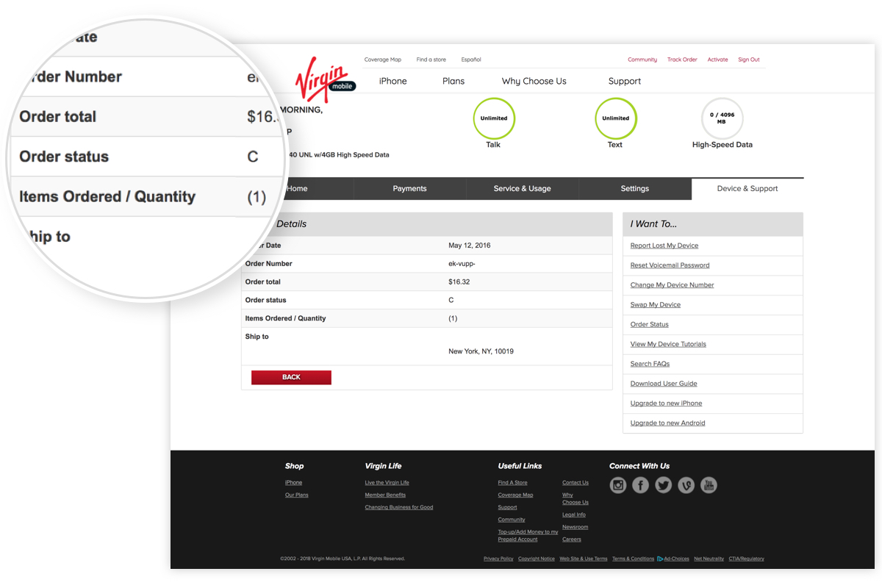The height and width of the screenshot is (588, 882).
Task: Open Order Status in I Want To
Action: coord(650,325)
